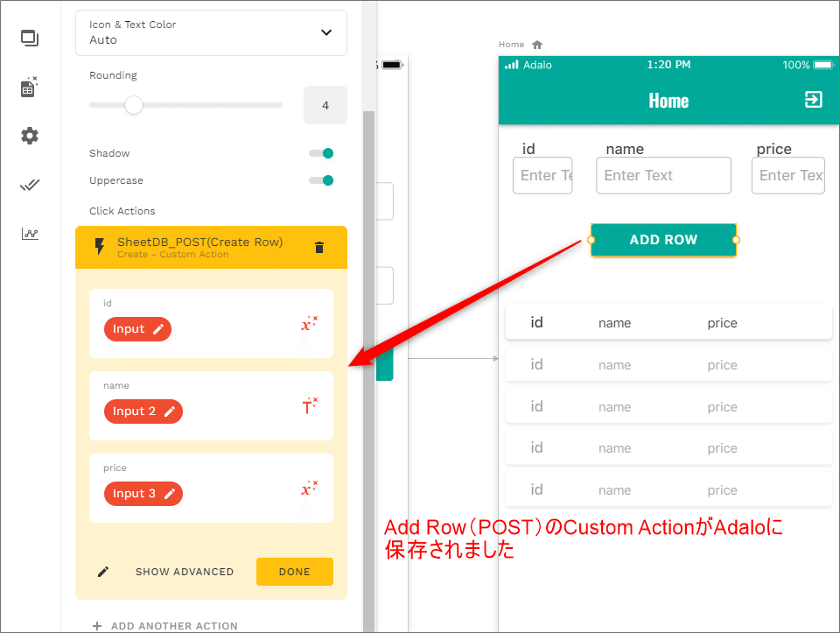Click ADD ANOTHER ACTION
This screenshot has height=633, width=840.
(174, 626)
